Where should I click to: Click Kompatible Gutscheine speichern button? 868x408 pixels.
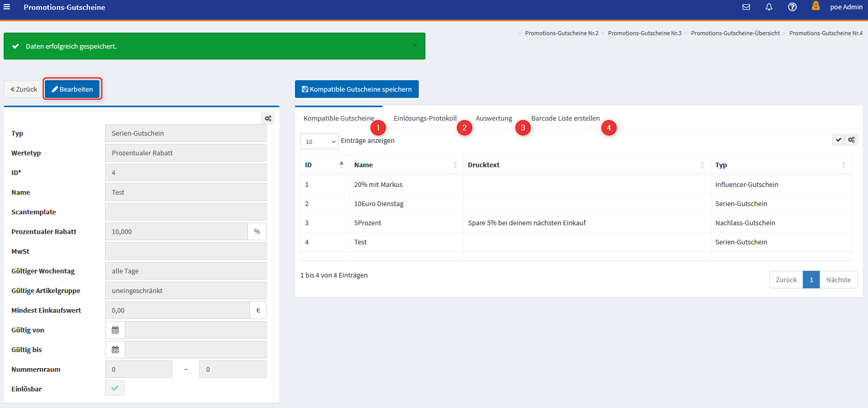click(357, 89)
